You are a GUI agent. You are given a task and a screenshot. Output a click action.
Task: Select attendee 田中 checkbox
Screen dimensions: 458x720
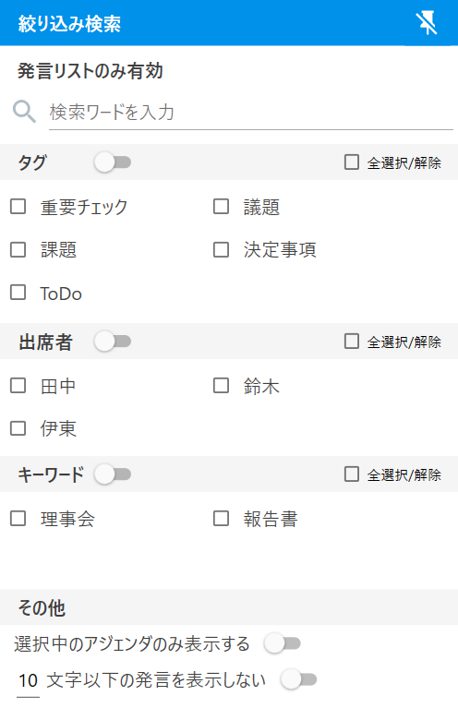[x=18, y=386]
